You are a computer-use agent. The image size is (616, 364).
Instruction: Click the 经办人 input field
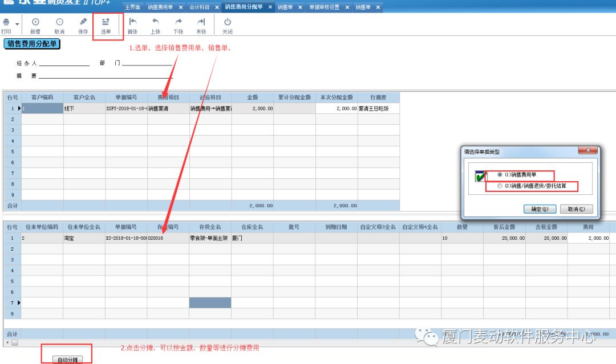coord(64,63)
